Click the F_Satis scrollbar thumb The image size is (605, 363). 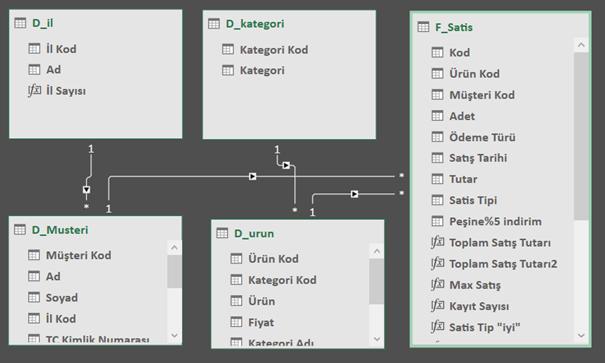[581, 137]
